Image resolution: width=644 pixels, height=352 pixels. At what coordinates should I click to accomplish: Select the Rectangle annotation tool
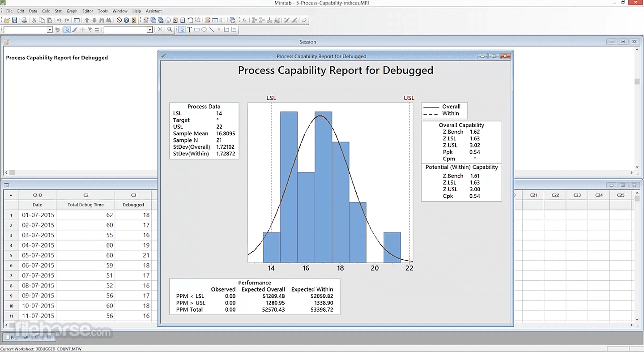(x=198, y=30)
